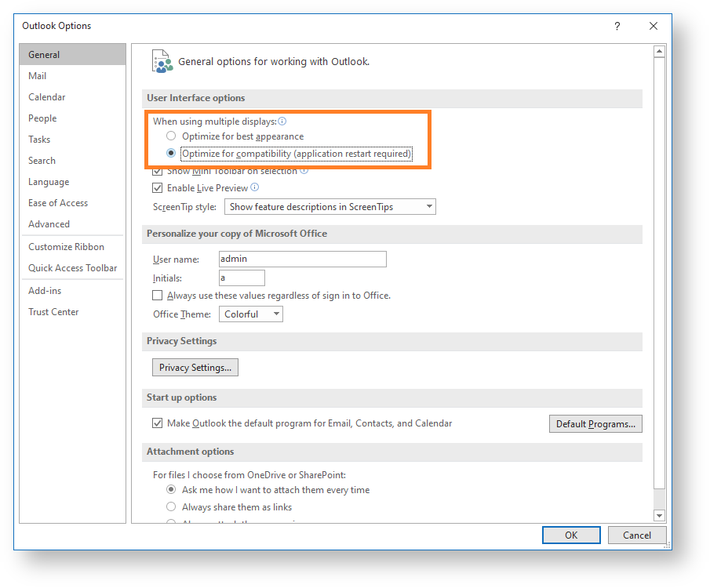Click the User name text field
The image size is (710, 588).
(x=302, y=259)
